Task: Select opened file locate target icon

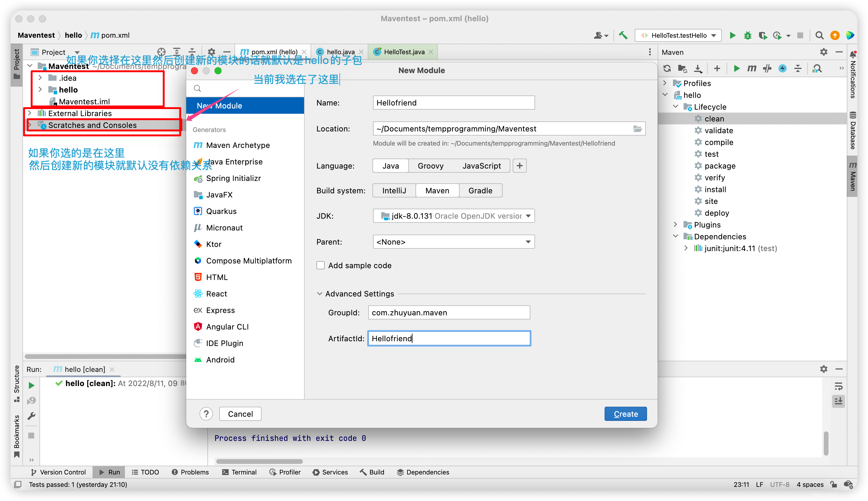Action: point(161,52)
